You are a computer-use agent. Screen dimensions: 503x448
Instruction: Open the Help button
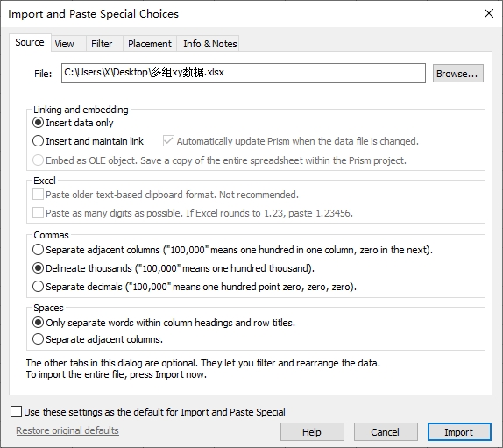click(312, 431)
